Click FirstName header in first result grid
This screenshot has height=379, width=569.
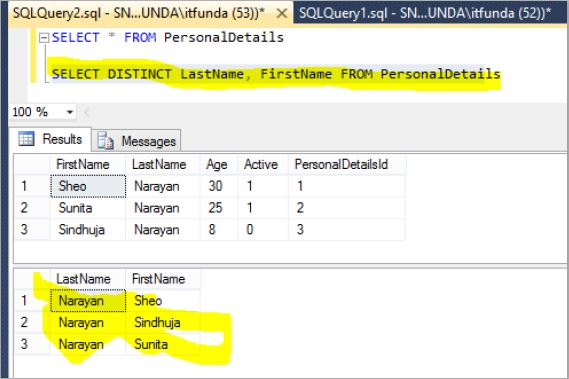click(x=87, y=164)
